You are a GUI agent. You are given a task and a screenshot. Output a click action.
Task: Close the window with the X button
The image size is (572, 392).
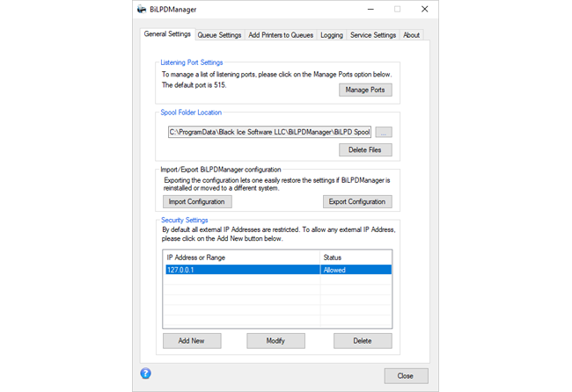[x=425, y=9]
